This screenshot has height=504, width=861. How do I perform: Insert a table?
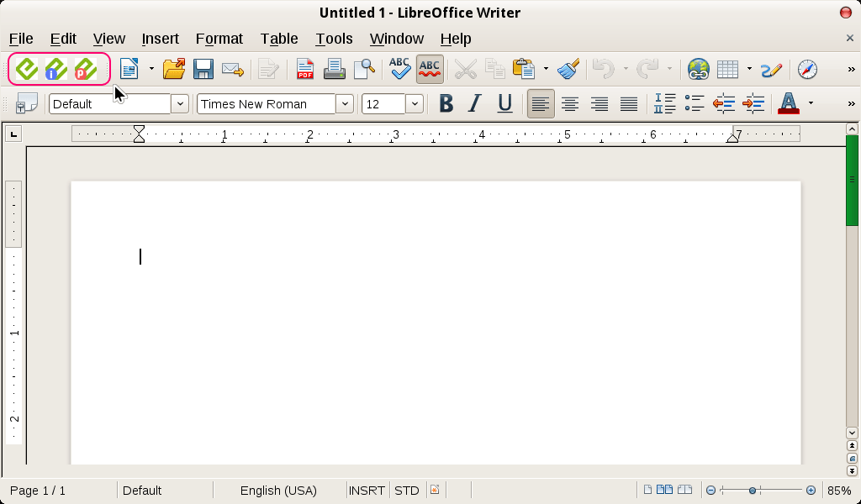(x=730, y=69)
